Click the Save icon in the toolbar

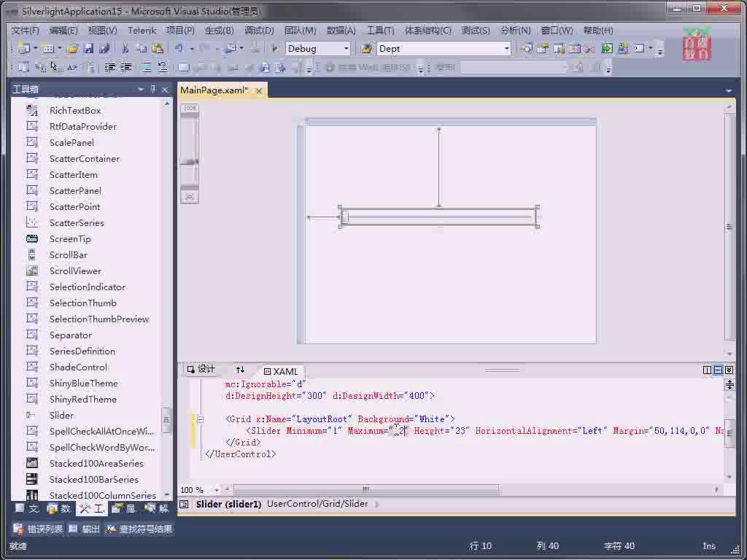pyautogui.click(x=88, y=48)
